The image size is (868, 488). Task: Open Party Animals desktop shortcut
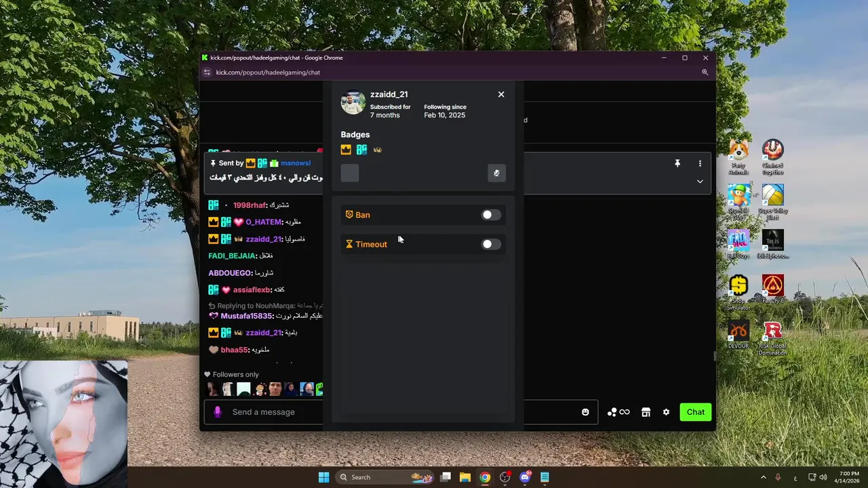pos(738,157)
